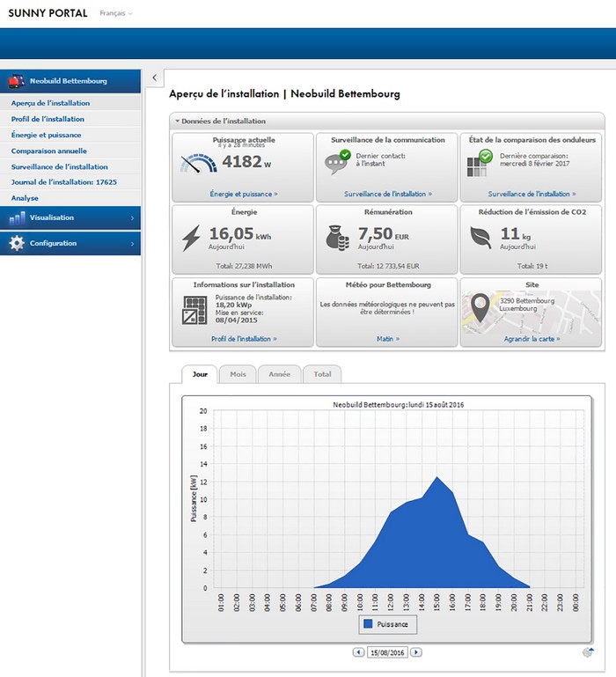Click Agrandir la carte » link
Screen dimensions: 616x677
click(532, 339)
